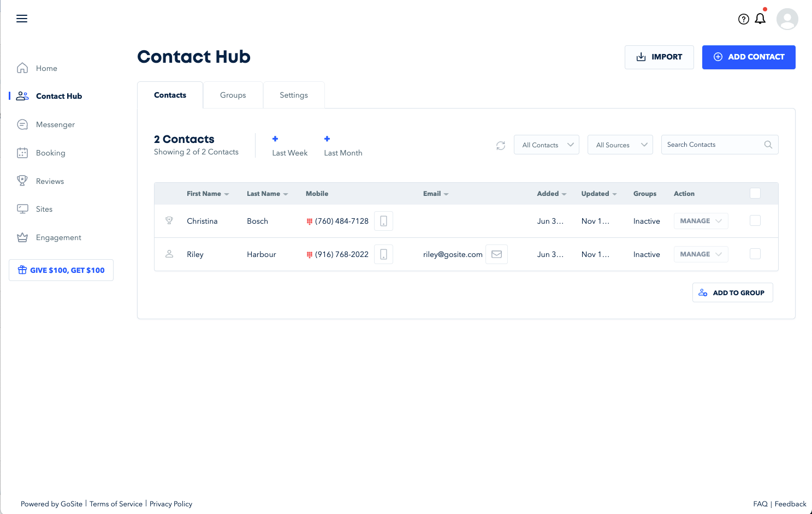Refresh the contacts list
The width and height of the screenshot is (812, 514).
point(500,145)
